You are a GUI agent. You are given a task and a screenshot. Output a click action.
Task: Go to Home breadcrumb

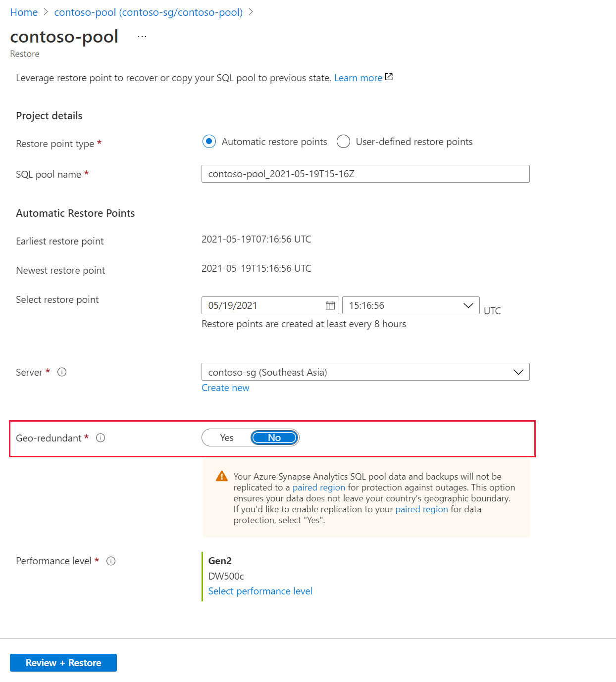[24, 12]
